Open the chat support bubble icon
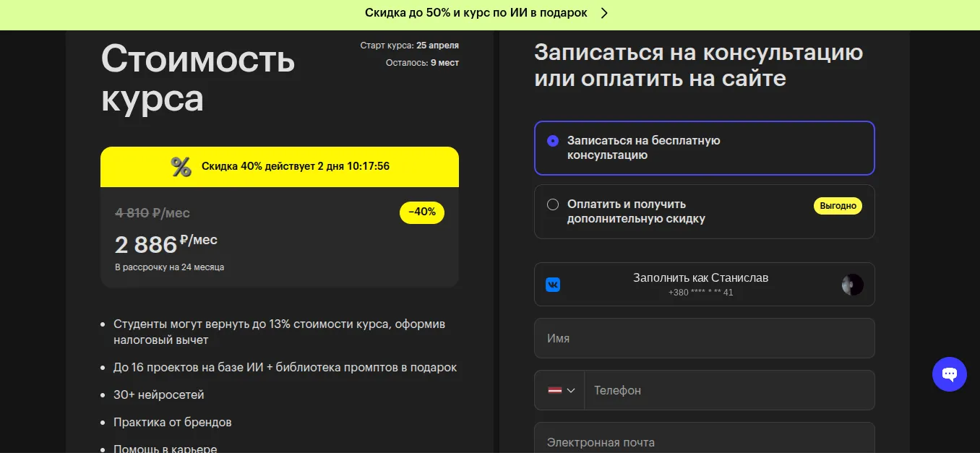The width and height of the screenshot is (980, 453). coord(949,374)
